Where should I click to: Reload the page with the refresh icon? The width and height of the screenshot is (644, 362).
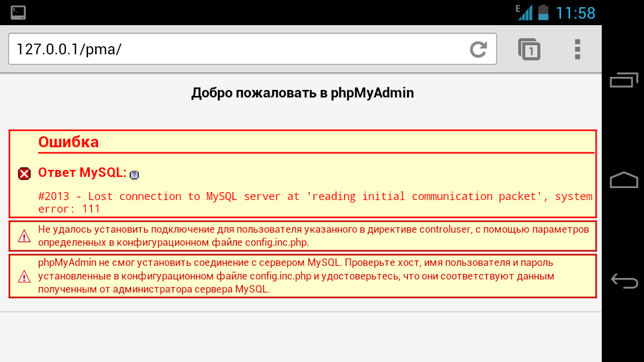(x=478, y=49)
